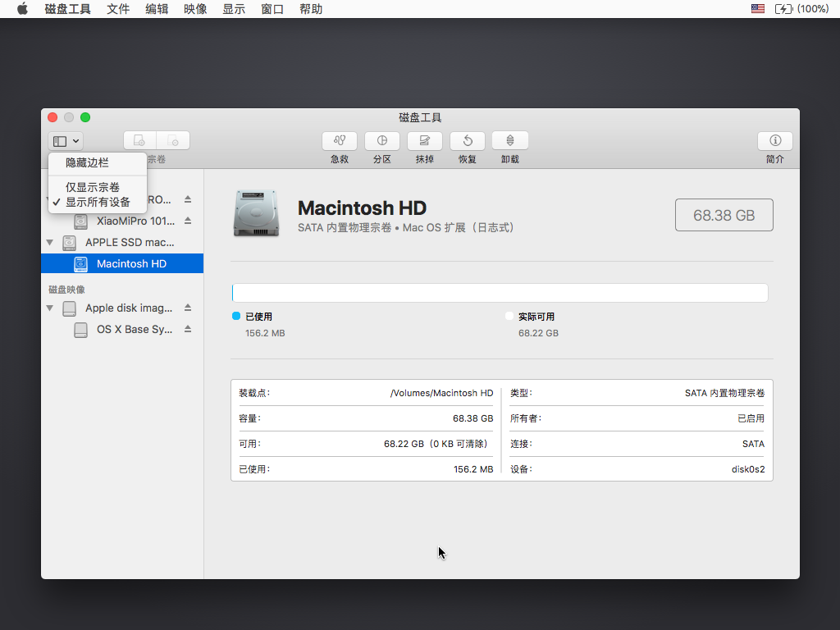The height and width of the screenshot is (630, 840).
Task: Collapse the APPLE SSD disk tree
Action: tap(50, 243)
